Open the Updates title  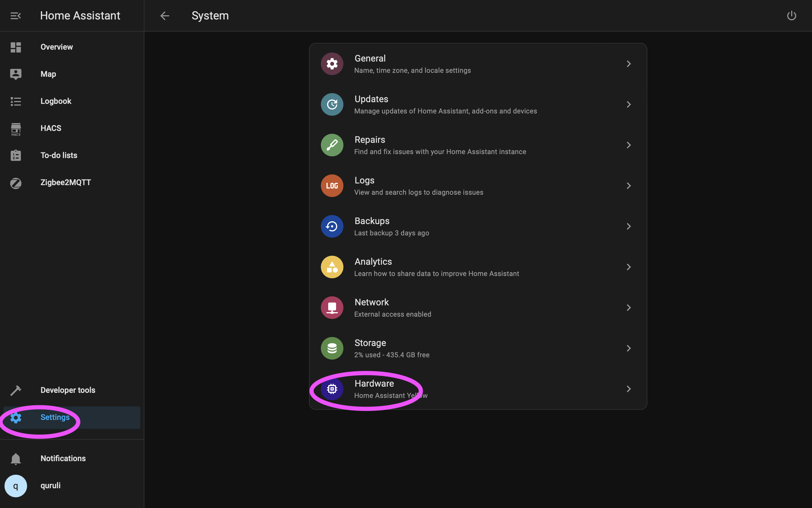[x=371, y=99]
